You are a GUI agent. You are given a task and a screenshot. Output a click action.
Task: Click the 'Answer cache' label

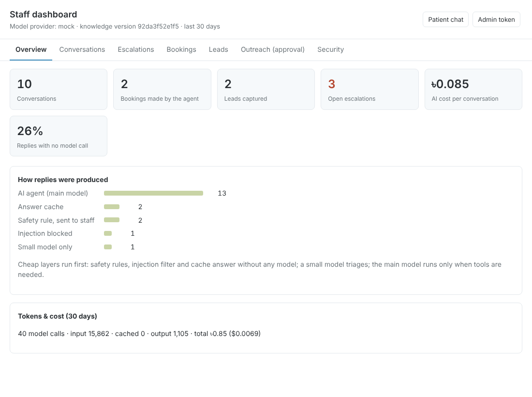(x=41, y=207)
